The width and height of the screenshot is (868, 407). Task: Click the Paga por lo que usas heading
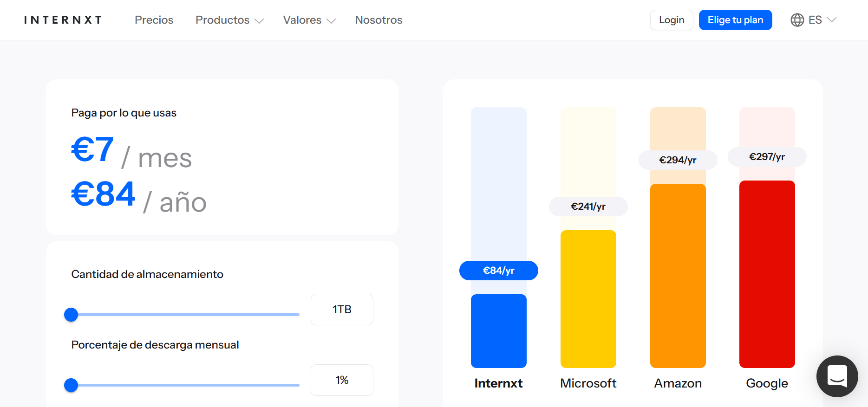pos(124,113)
